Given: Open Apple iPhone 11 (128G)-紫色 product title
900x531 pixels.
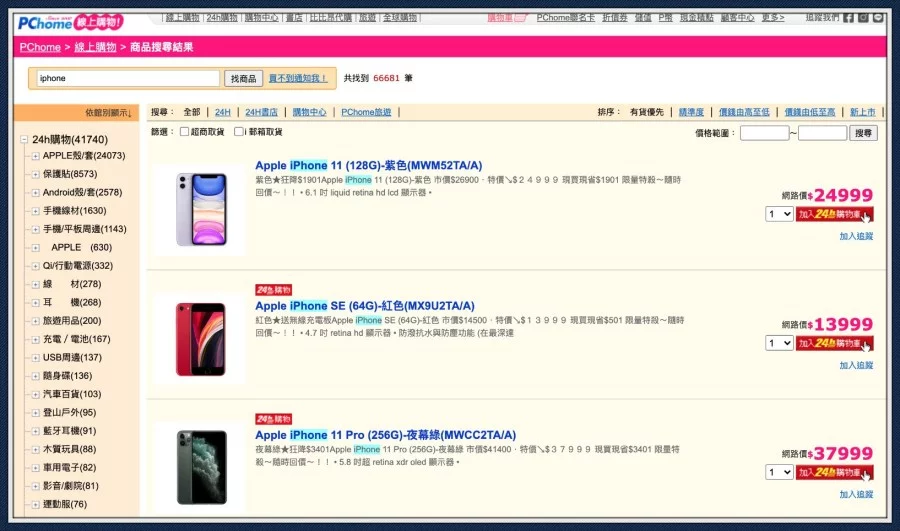Looking at the screenshot, I should pos(368,165).
